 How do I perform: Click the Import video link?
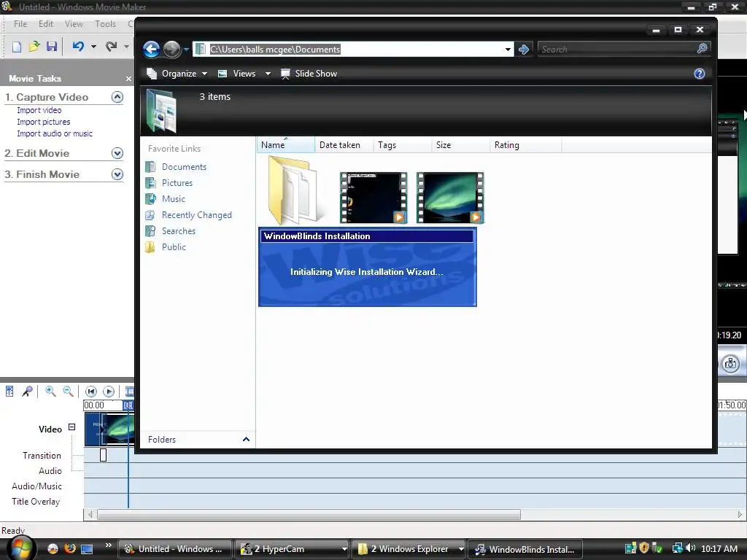point(39,110)
